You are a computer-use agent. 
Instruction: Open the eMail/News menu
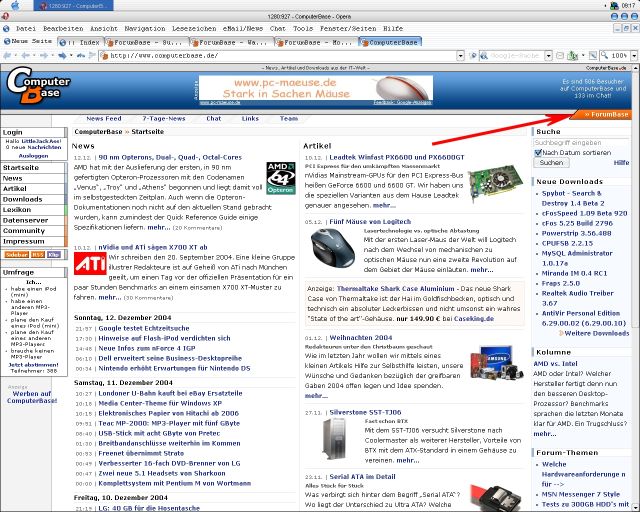point(243,29)
